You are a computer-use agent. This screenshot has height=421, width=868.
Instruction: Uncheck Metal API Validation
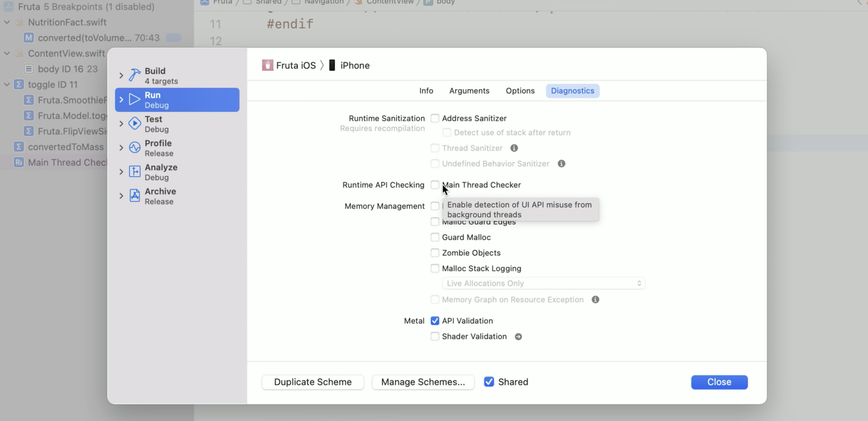[x=435, y=321]
